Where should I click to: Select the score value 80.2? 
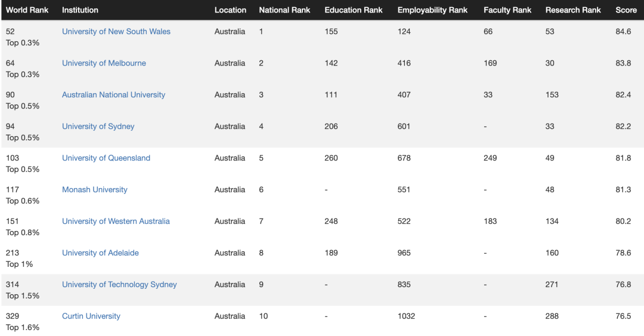(x=623, y=221)
